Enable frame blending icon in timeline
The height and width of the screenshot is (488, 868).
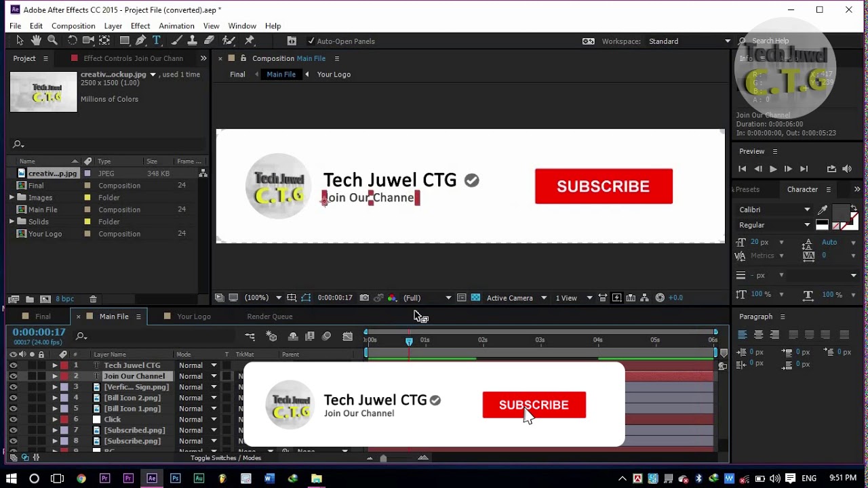click(310, 336)
